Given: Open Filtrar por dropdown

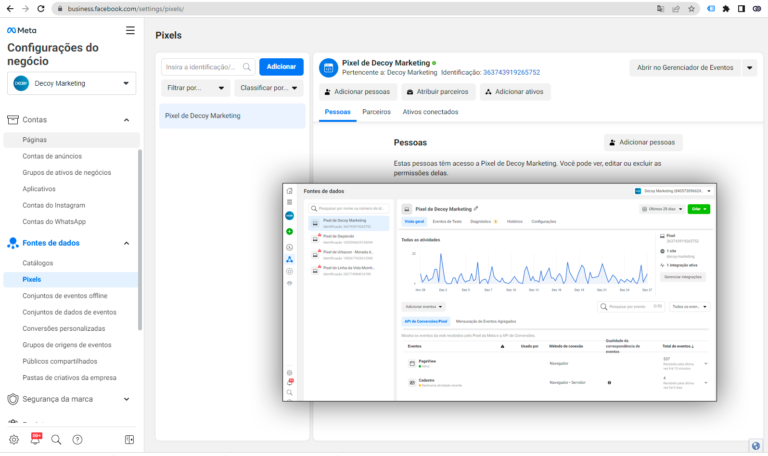Looking at the screenshot, I should point(195,88).
